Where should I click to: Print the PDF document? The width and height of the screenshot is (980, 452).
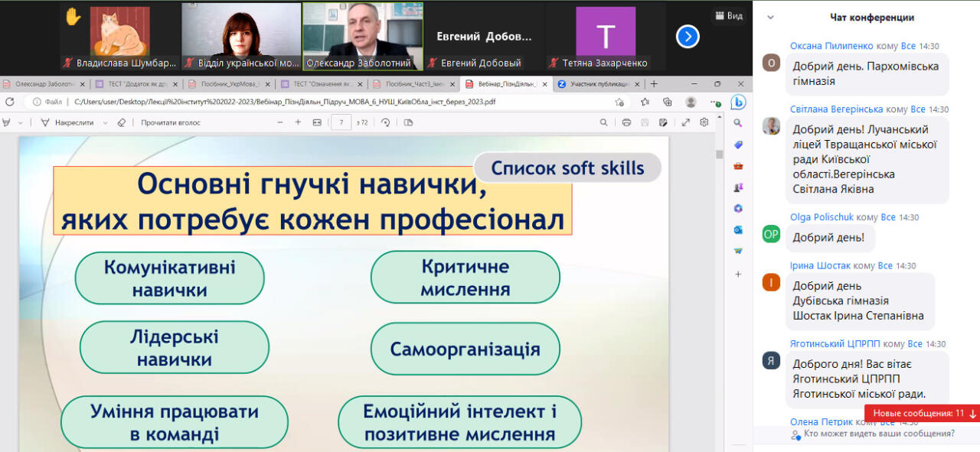click(626, 122)
